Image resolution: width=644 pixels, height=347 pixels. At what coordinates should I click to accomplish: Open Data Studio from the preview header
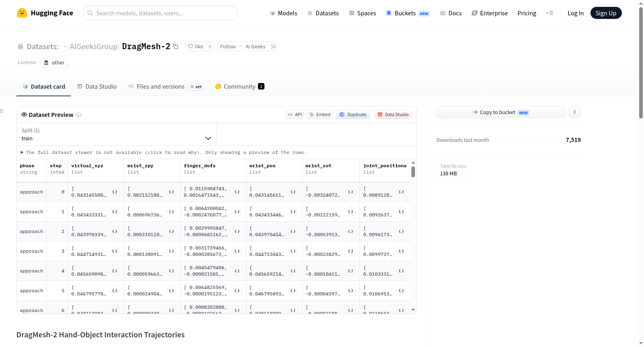click(x=393, y=114)
